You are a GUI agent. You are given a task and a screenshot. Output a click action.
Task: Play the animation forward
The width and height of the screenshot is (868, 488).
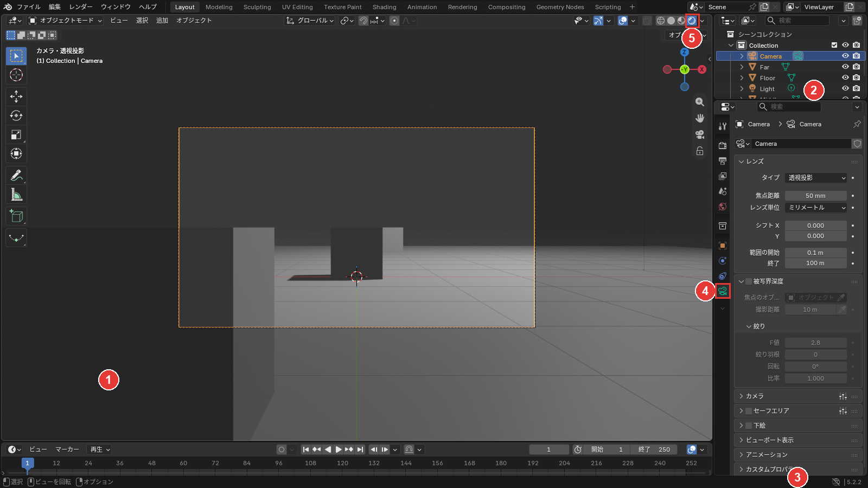tap(339, 450)
